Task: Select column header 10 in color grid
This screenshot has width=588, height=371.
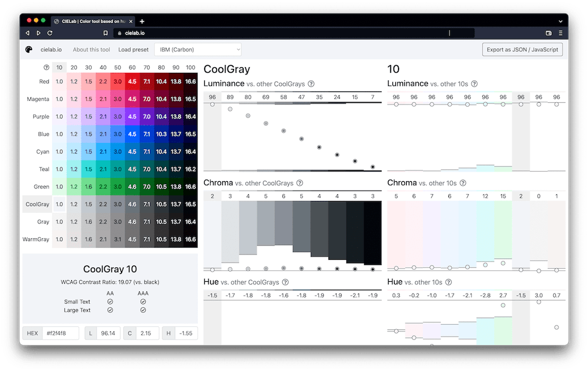Action: 59,67
